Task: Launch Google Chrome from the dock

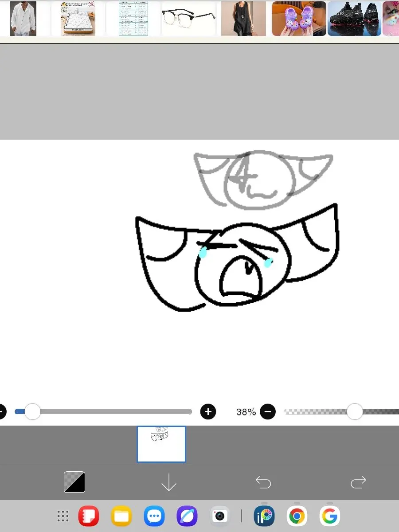Action: coord(297,516)
